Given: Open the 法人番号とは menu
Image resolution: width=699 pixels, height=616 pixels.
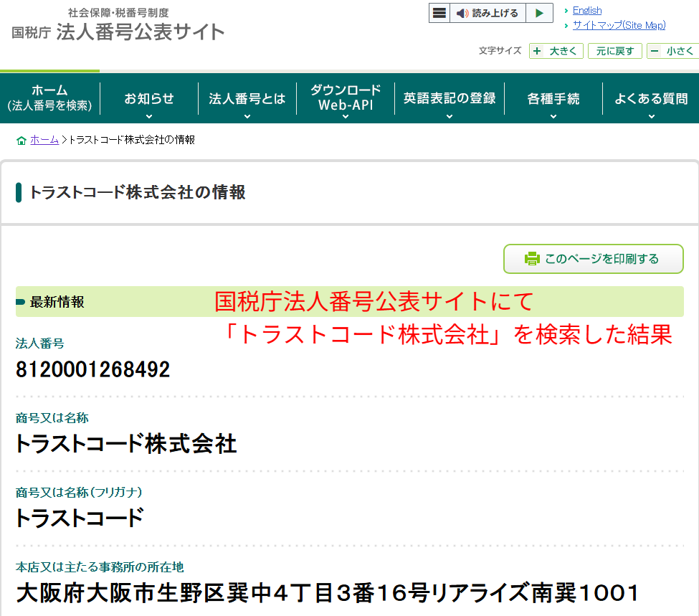Looking at the screenshot, I should (x=247, y=98).
